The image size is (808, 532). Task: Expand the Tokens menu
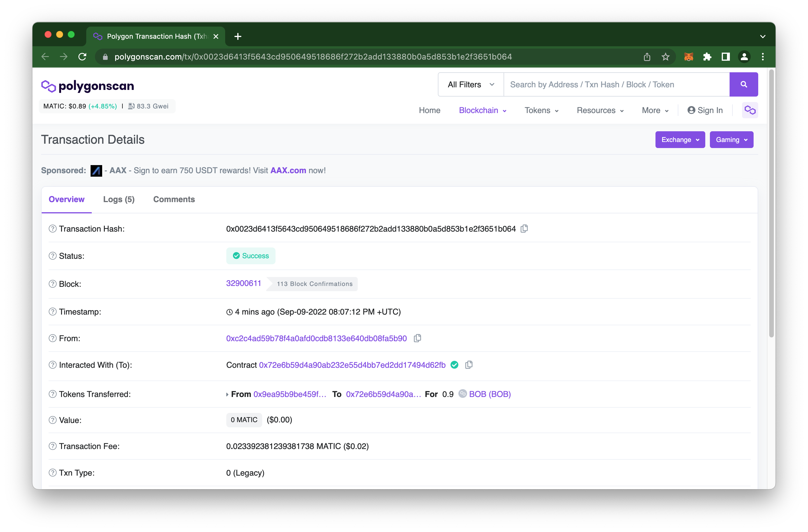click(541, 110)
